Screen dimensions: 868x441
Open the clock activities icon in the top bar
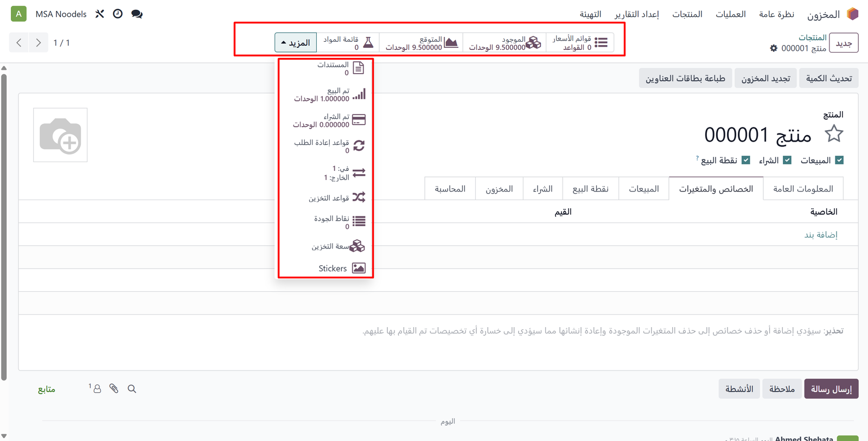118,14
